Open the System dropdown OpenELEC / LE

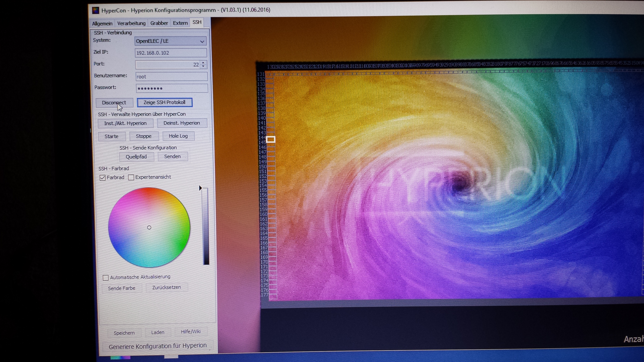[171, 41]
